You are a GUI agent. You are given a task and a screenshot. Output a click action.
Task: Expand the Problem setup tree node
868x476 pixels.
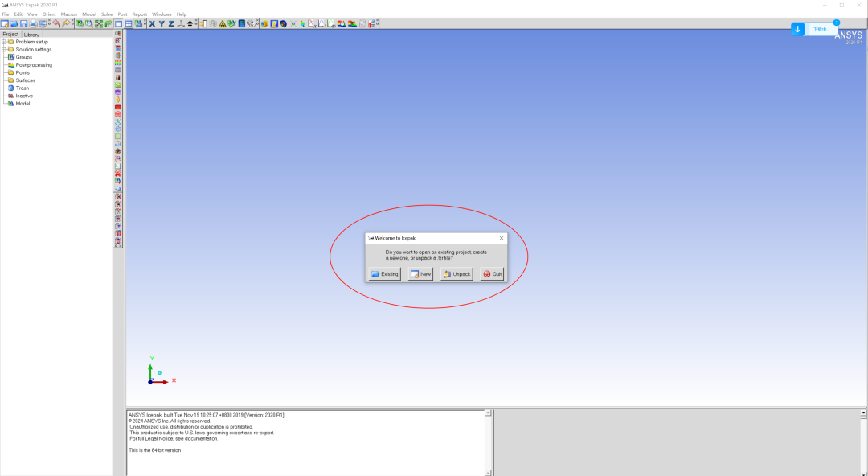tap(4, 42)
